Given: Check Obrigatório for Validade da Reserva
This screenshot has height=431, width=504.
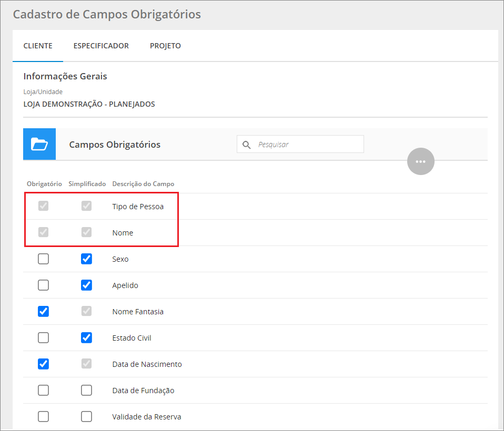Looking at the screenshot, I should tap(44, 416).
